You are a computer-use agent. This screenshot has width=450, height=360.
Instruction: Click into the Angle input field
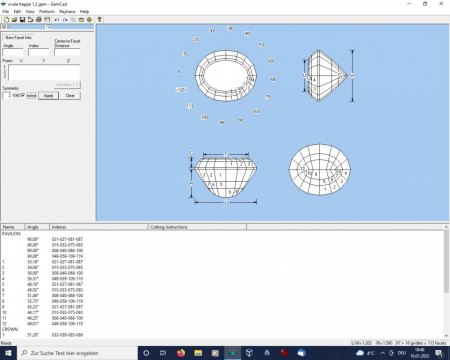coord(13,52)
